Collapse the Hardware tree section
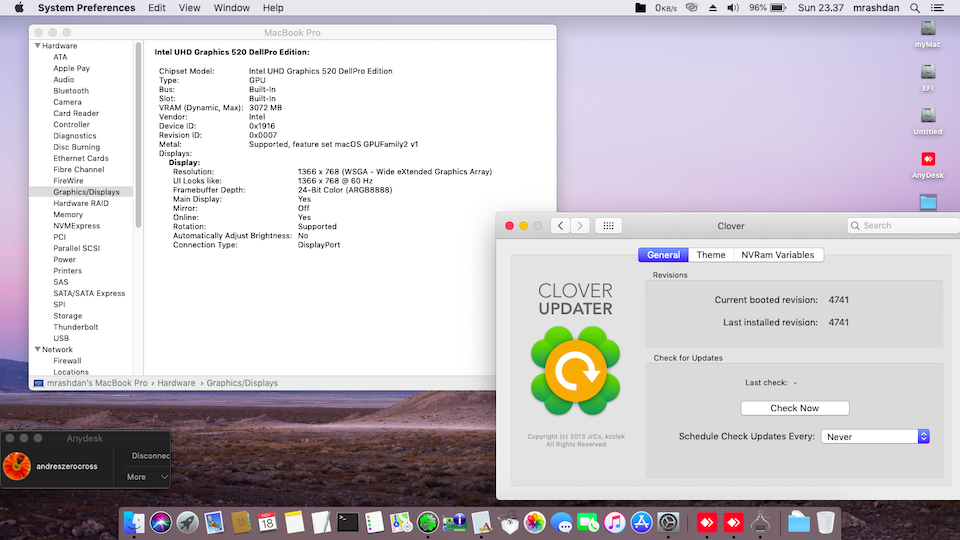Viewport: 960px width, 540px height. (38, 45)
